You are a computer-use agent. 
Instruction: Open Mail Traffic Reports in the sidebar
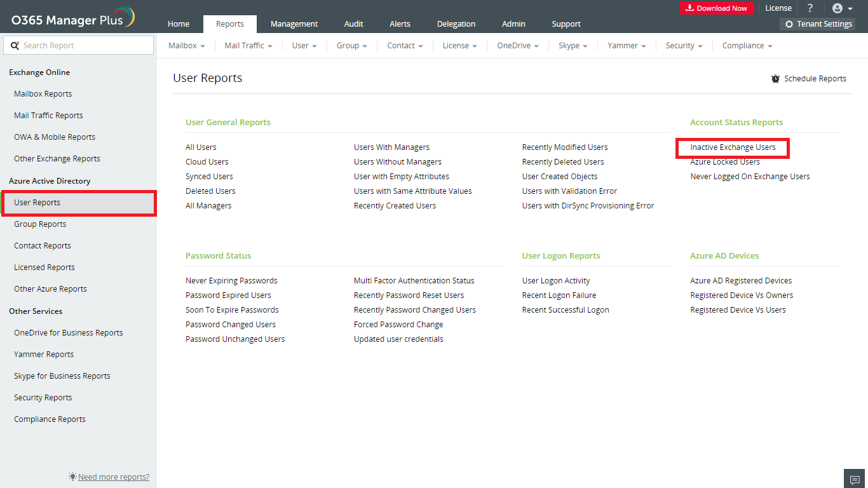click(x=48, y=116)
